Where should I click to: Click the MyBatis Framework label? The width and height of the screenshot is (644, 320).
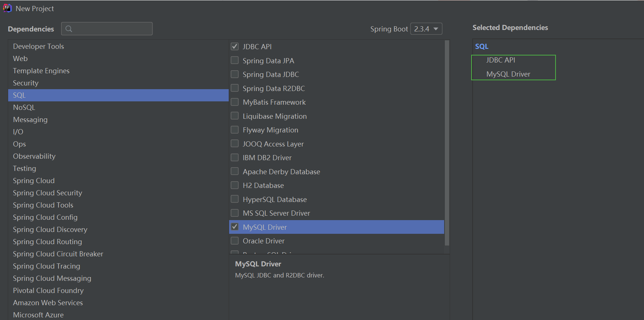tap(274, 102)
